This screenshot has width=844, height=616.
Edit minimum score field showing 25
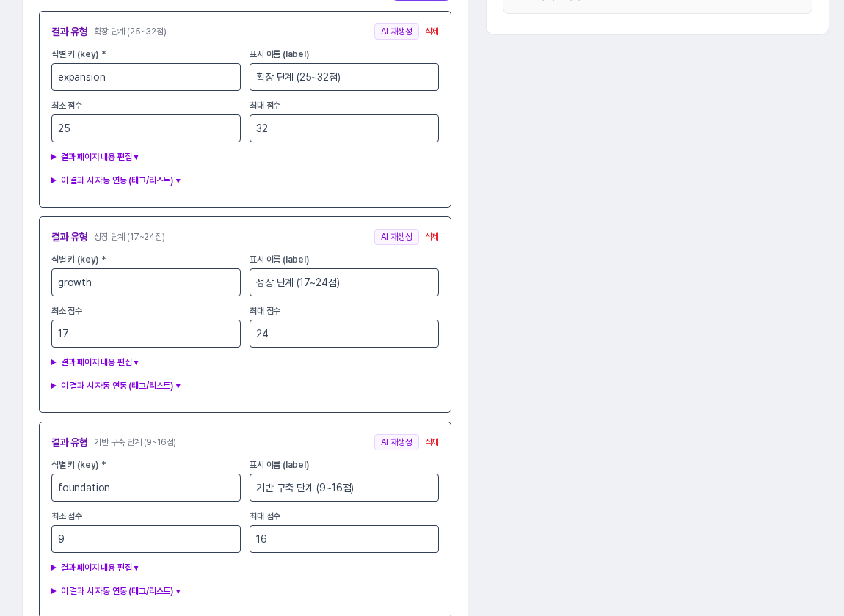(x=146, y=128)
